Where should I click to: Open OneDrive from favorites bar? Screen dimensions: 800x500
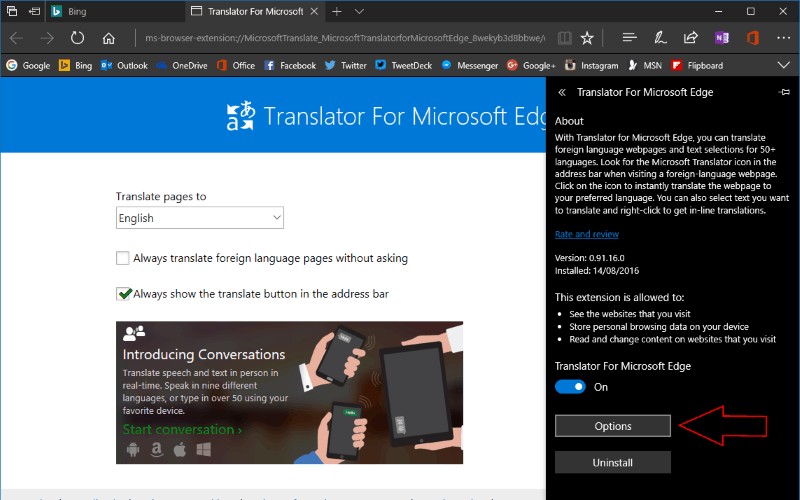[x=182, y=65]
